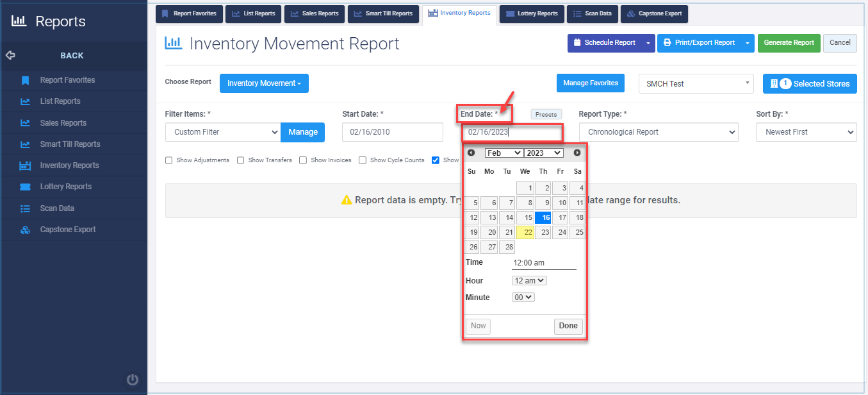Check the Show Invoices option

pyautogui.click(x=302, y=160)
